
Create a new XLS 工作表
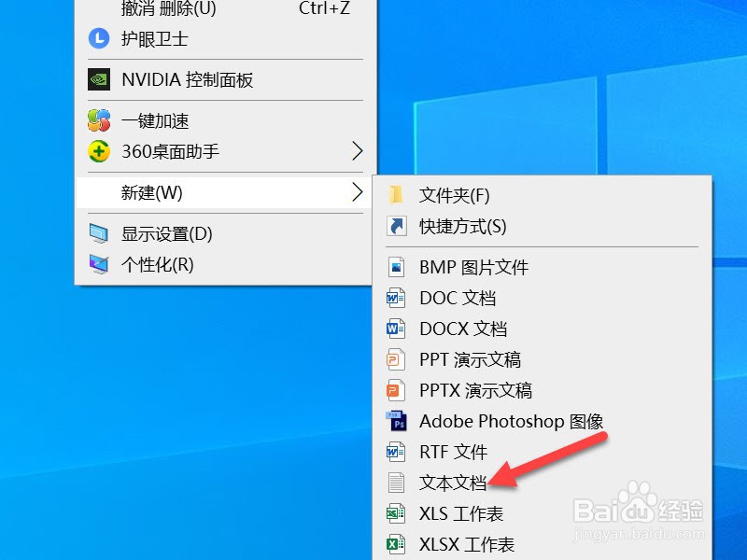pos(543,514)
